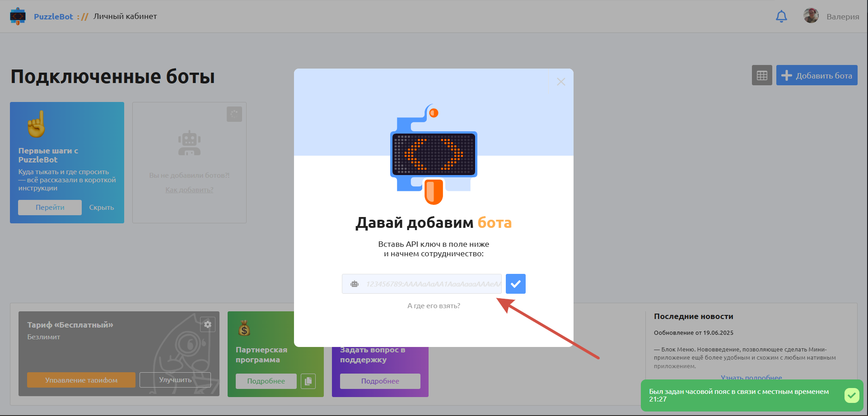Click the PuzzleBot logo icon
The width and height of the screenshot is (868, 416).
tap(18, 16)
